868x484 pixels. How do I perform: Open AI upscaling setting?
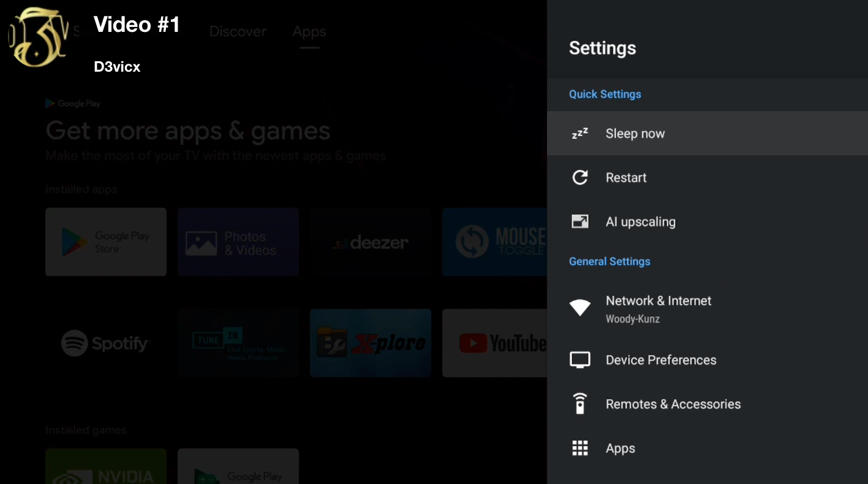(x=708, y=222)
